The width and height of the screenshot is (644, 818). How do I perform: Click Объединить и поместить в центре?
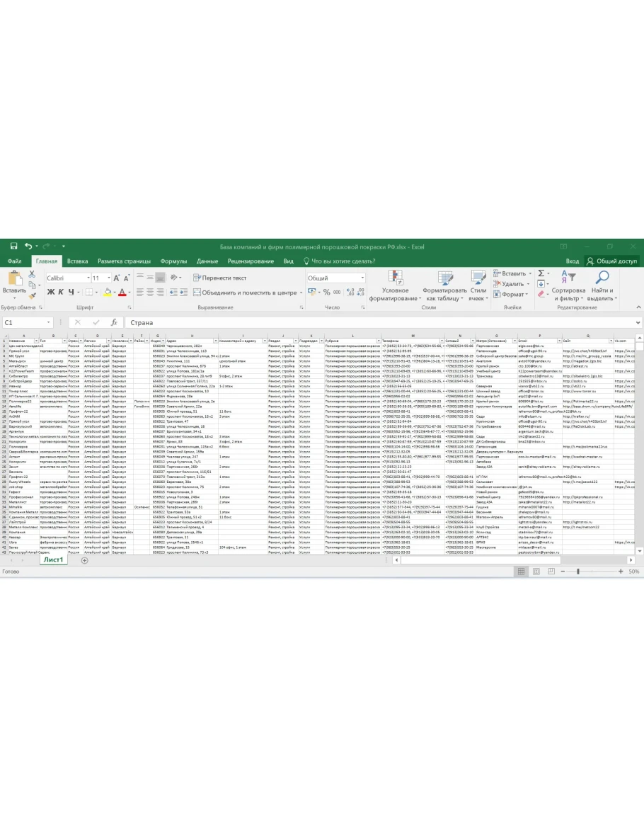pyautogui.click(x=245, y=292)
